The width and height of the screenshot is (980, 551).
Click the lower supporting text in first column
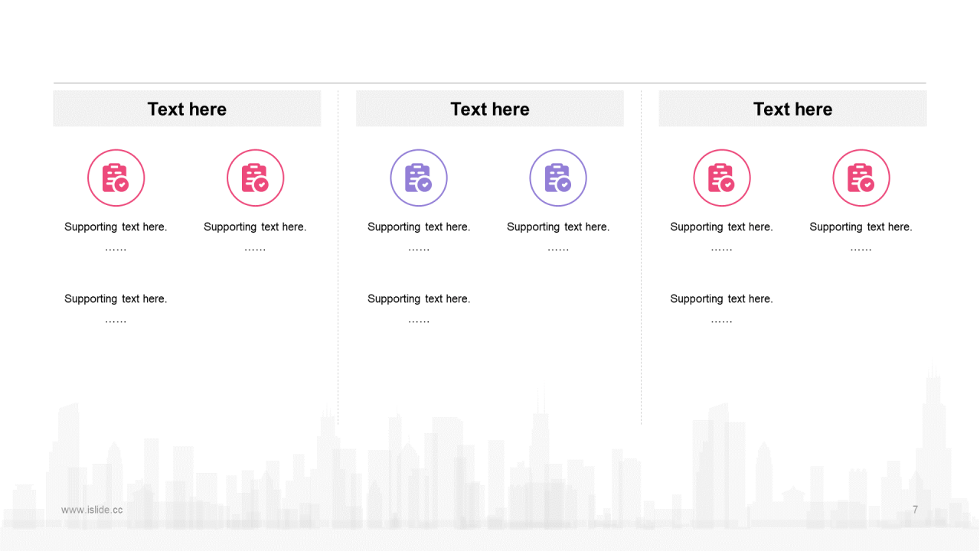(x=116, y=299)
